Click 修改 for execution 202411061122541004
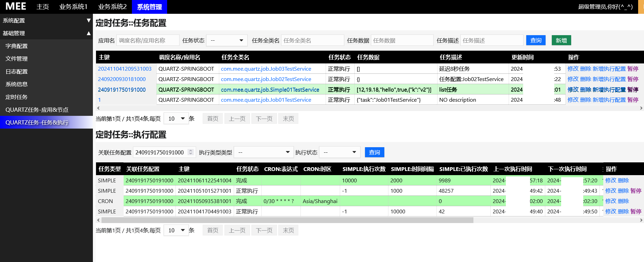This screenshot has width=644, height=262. pyautogui.click(x=611, y=180)
